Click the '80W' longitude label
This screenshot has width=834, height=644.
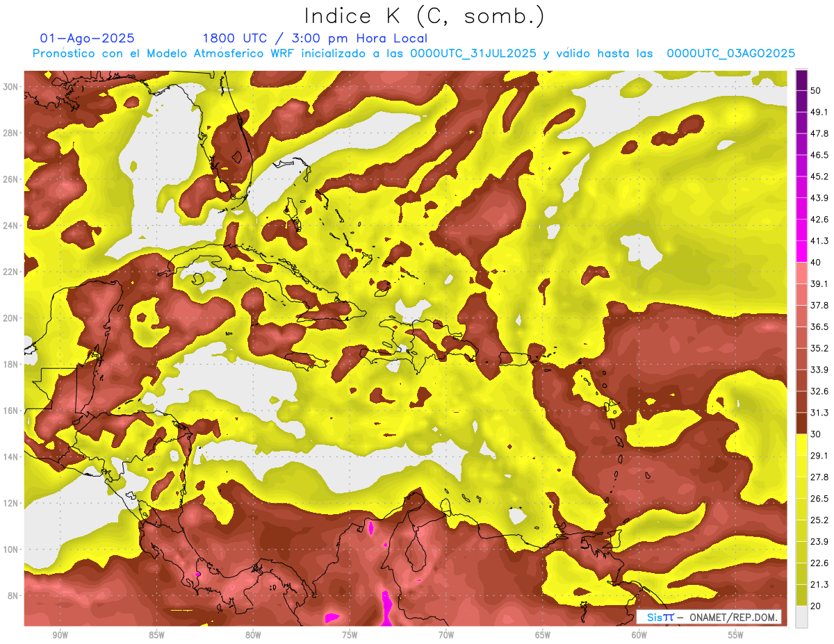(253, 635)
